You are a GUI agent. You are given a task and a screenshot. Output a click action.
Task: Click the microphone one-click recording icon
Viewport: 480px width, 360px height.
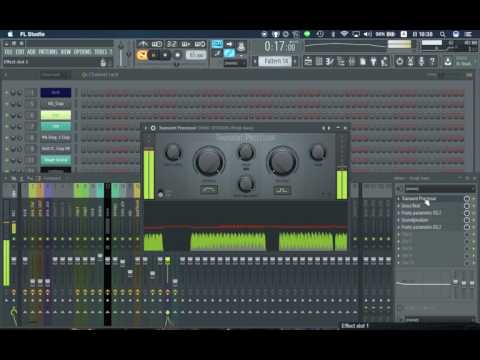[422, 61]
